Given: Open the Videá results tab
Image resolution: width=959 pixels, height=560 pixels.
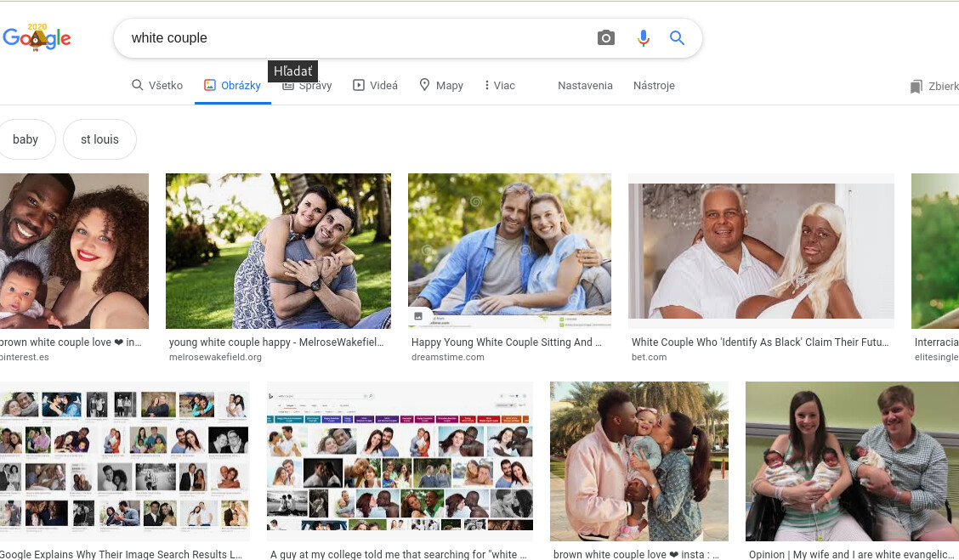Looking at the screenshot, I should point(375,86).
